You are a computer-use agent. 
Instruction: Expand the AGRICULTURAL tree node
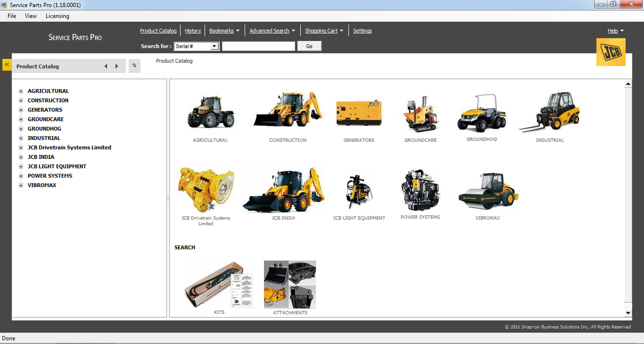coord(21,91)
